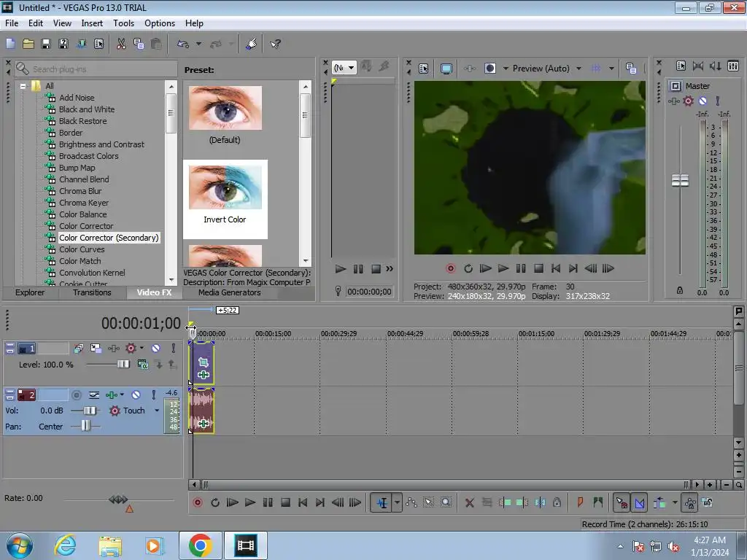Click the Cut scissors icon
Image resolution: width=747 pixels, height=560 pixels.
tap(121, 44)
